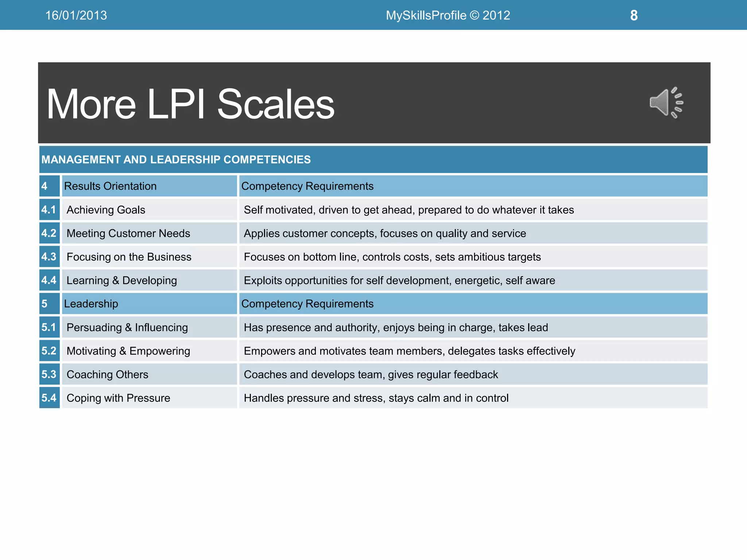This screenshot has width=747, height=560.
Task: Select the Management and Leadership Competencies header
Action: 176,160
